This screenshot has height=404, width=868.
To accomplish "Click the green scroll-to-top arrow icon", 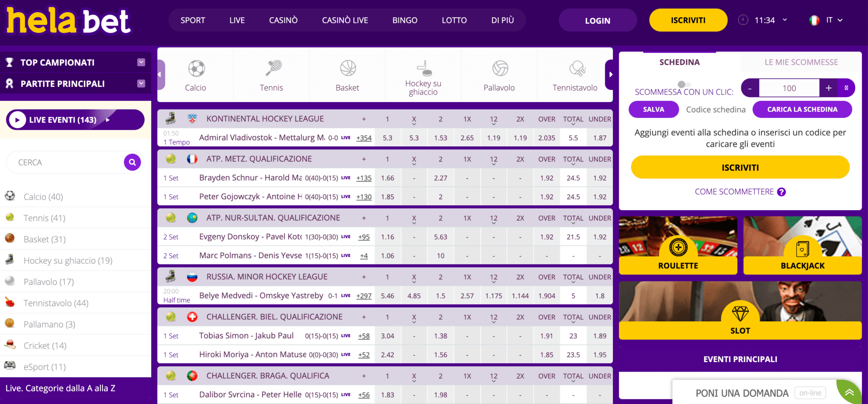I will tap(849, 392).
